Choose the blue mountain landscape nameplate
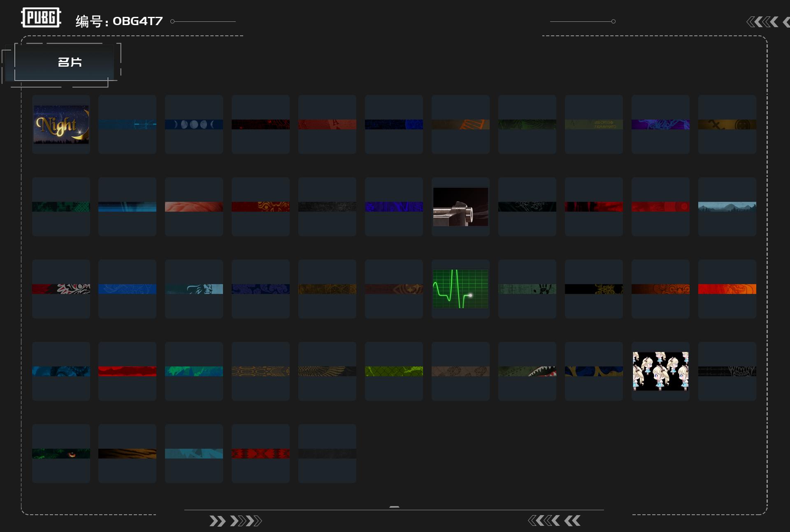 tap(727, 207)
